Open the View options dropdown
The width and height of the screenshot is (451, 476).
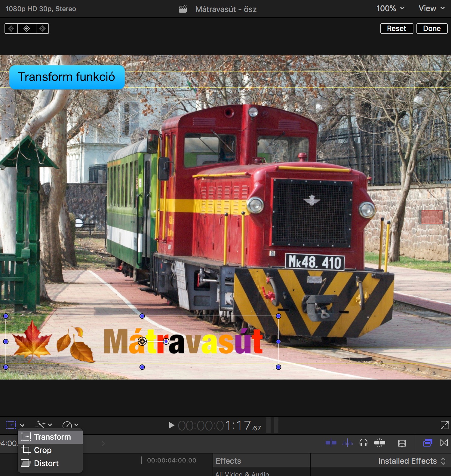click(431, 8)
